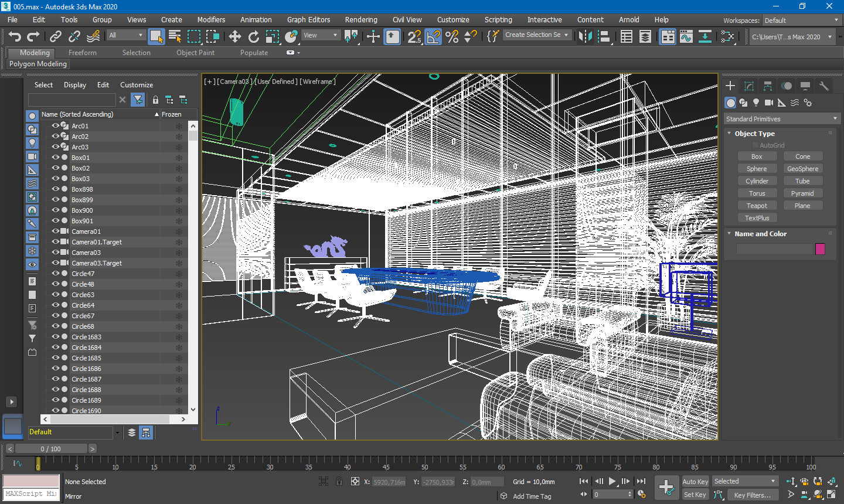Screen dimensions: 844x504
Task: Click the Select and Link icon
Action: (56, 37)
